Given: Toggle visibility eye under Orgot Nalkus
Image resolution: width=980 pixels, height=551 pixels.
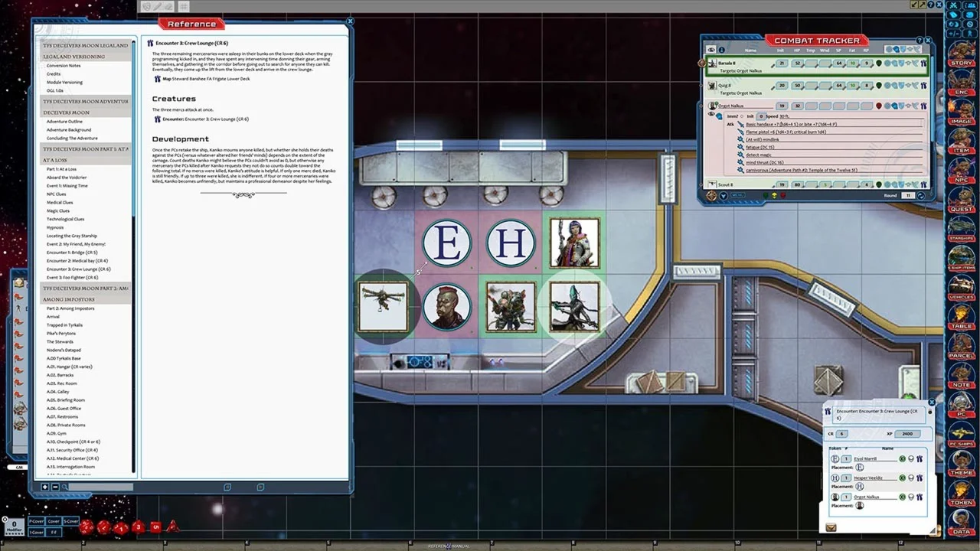Looking at the screenshot, I should coord(711,116).
